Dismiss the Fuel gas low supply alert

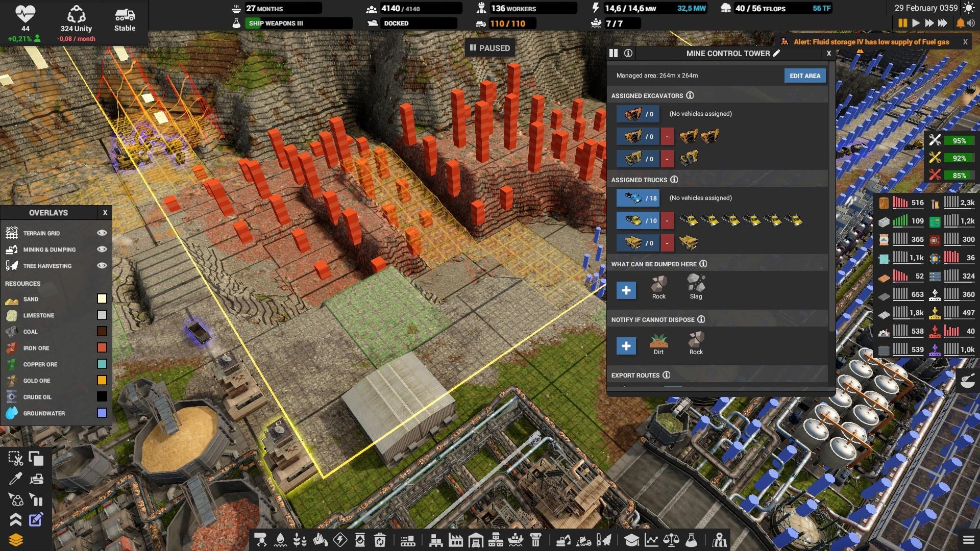pos(965,42)
